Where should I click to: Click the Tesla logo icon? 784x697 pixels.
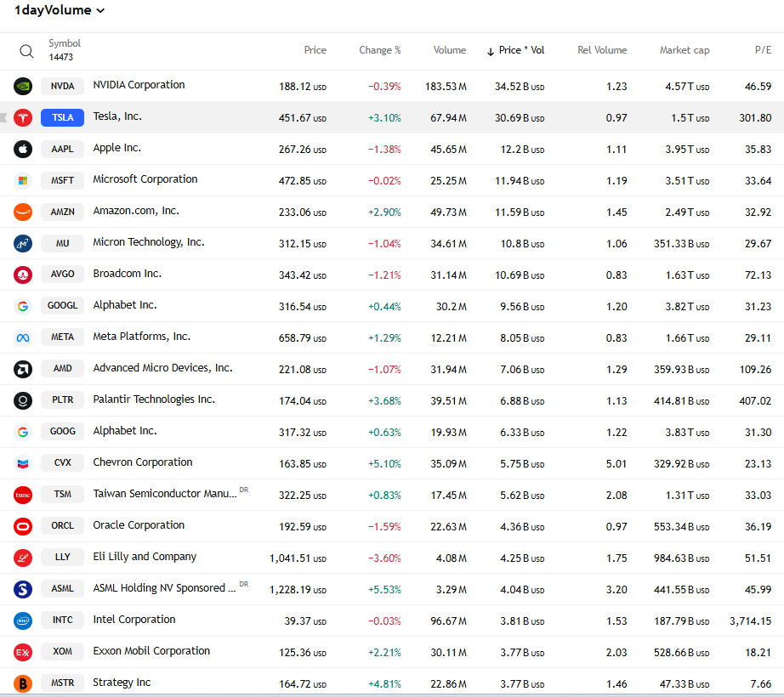[x=23, y=117]
